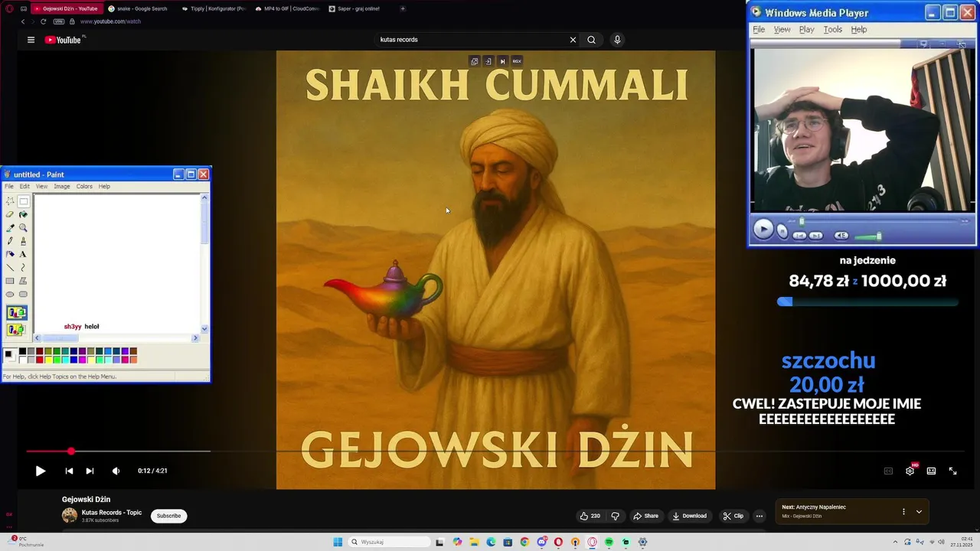Open the Spotify icon on the taskbar
This screenshot has width=980, height=551.
pos(609,542)
